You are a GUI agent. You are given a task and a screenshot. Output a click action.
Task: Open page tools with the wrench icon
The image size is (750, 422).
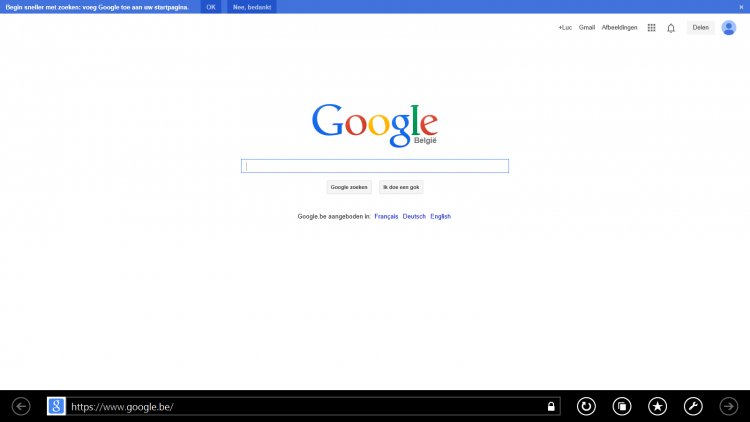point(693,407)
